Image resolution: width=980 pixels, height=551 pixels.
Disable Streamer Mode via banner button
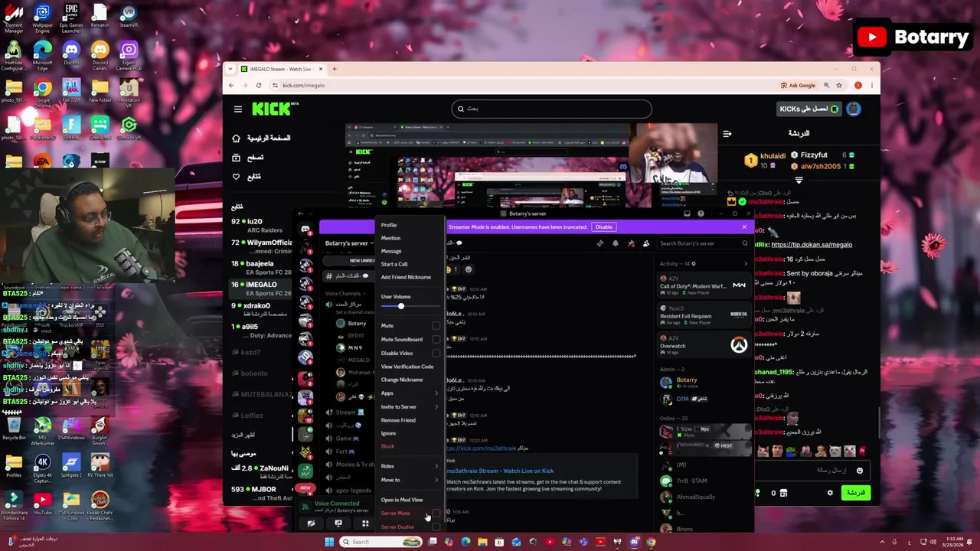coord(604,227)
